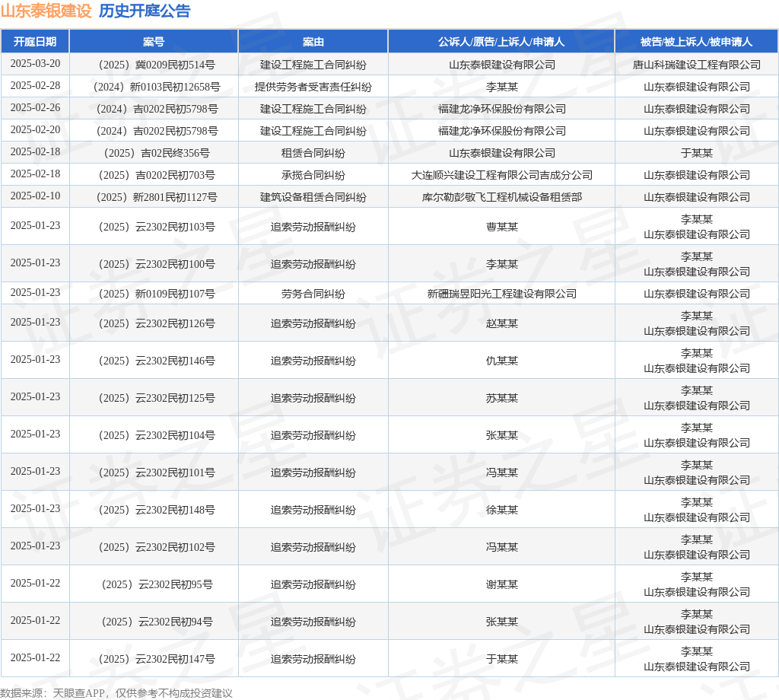Select case number (2025)云2302民初95号
779x700 pixels.
click(x=157, y=584)
